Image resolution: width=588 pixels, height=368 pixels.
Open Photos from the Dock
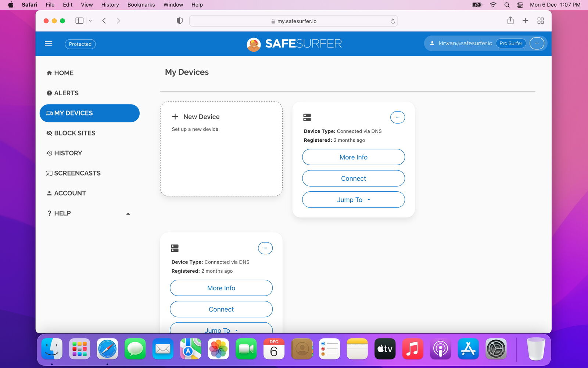pyautogui.click(x=218, y=348)
